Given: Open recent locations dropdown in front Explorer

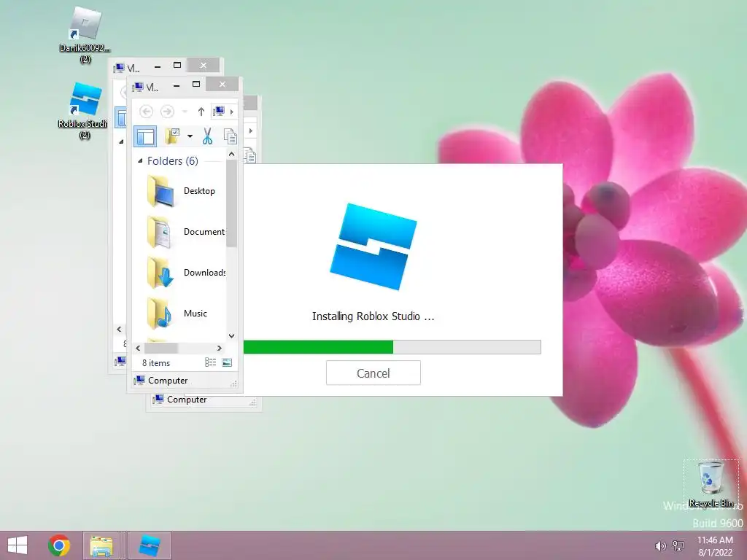Looking at the screenshot, I should click(185, 112).
